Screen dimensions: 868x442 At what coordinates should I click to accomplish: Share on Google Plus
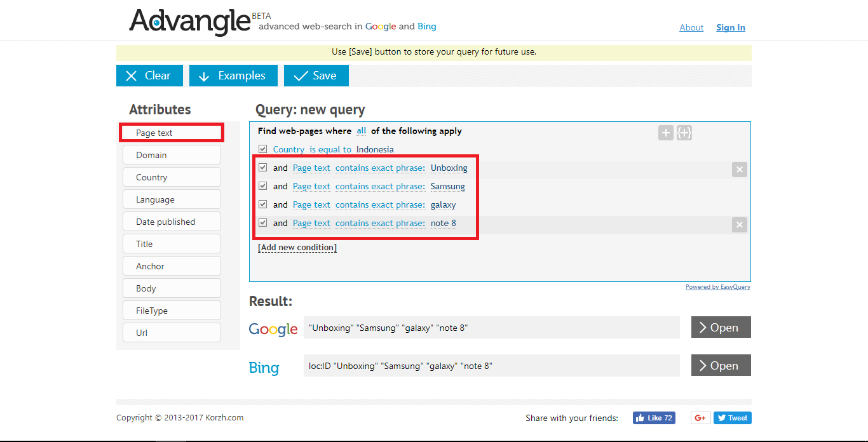point(700,418)
